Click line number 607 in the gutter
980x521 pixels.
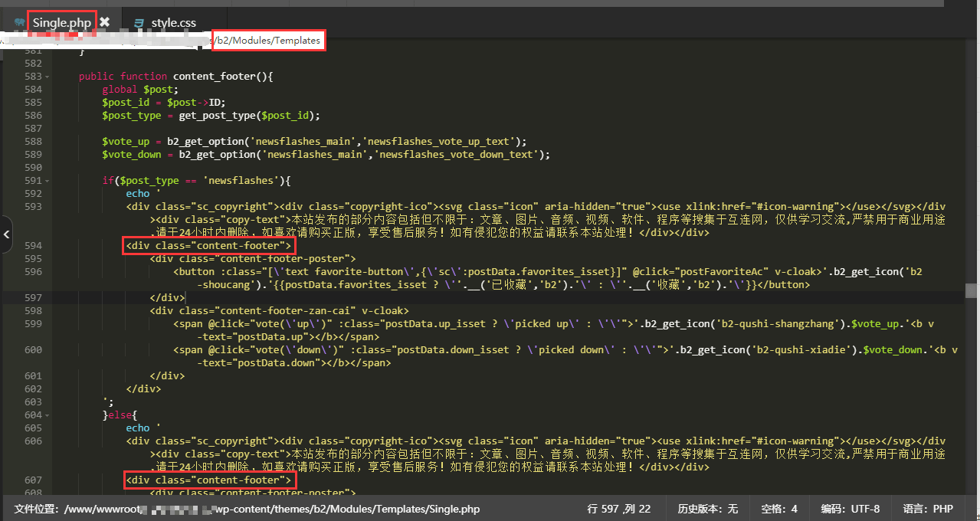(33, 480)
